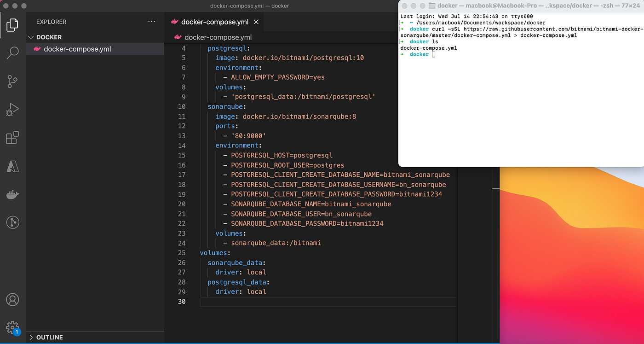
Task: Click line number 30 in the gutter
Action: 181,302
